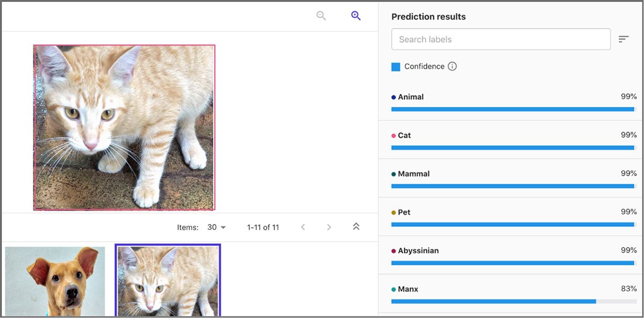Collapse thumbnails with double chevron icon
The width and height of the screenshot is (644, 318).
click(x=356, y=227)
